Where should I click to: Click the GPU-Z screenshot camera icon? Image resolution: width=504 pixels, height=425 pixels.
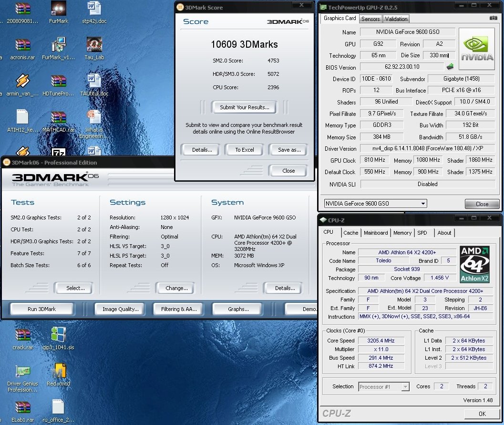(x=493, y=18)
